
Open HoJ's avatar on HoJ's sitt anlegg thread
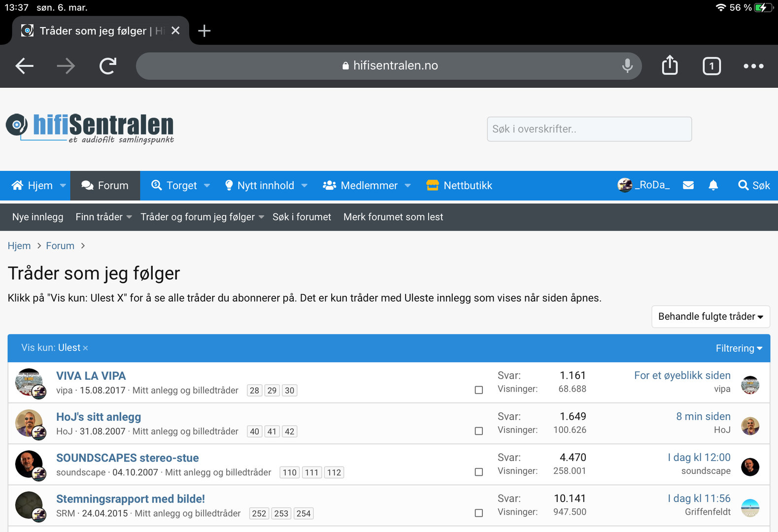coord(29,423)
